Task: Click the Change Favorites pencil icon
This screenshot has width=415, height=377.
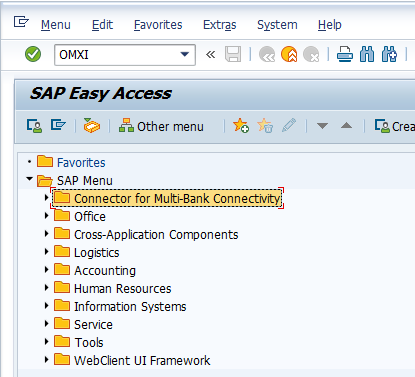Action: click(x=289, y=125)
